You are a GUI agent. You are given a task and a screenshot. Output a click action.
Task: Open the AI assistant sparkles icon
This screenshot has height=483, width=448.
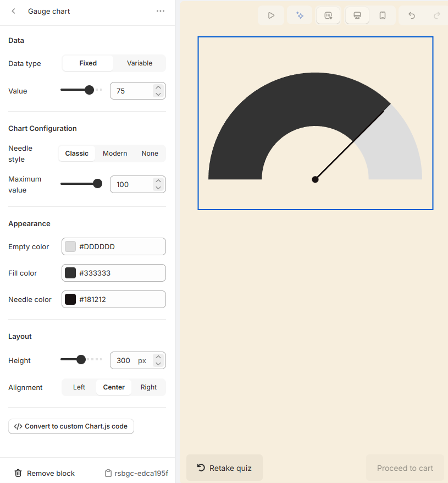[x=300, y=15]
